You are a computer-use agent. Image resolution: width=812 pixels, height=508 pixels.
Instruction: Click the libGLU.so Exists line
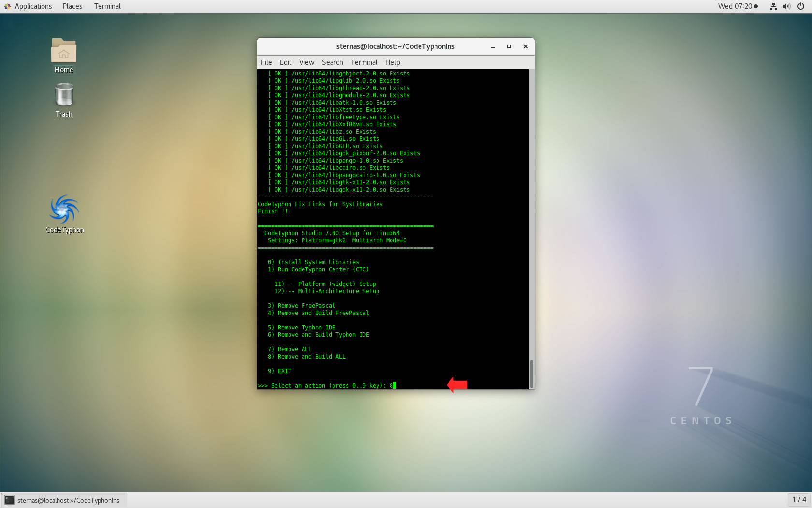pyautogui.click(x=325, y=146)
